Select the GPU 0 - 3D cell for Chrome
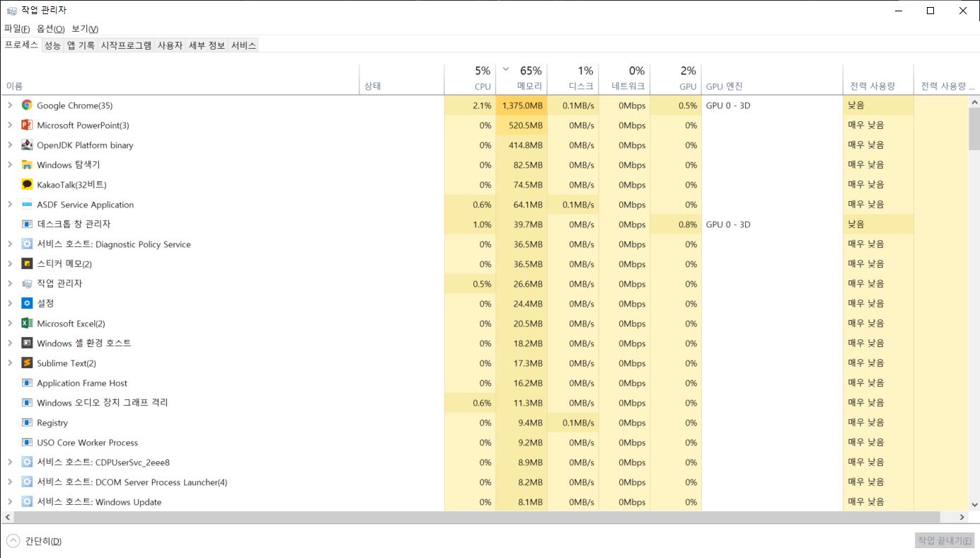The height and width of the screenshot is (558, 980). click(772, 106)
